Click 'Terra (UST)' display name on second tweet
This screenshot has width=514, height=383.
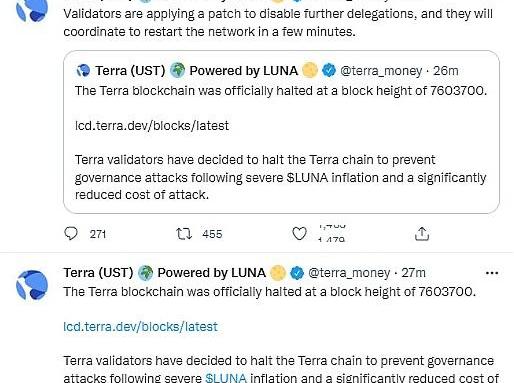(98, 273)
